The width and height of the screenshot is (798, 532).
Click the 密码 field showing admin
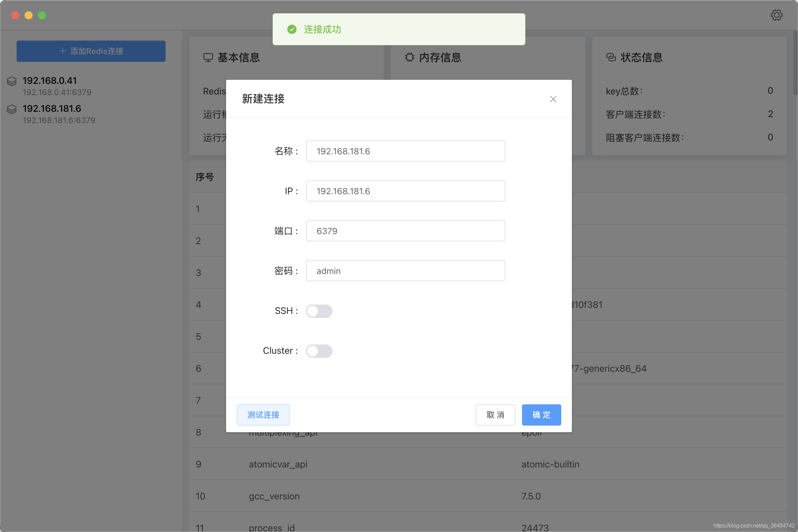click(x=405, y=271)
